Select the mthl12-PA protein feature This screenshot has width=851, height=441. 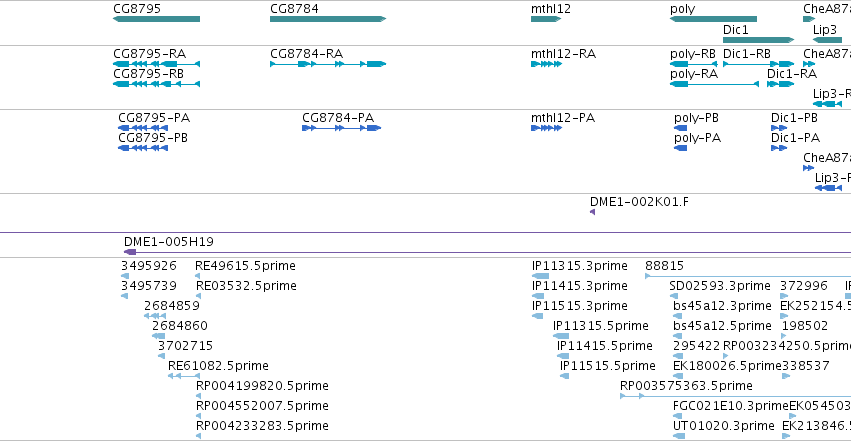click(x=546, y=128)
